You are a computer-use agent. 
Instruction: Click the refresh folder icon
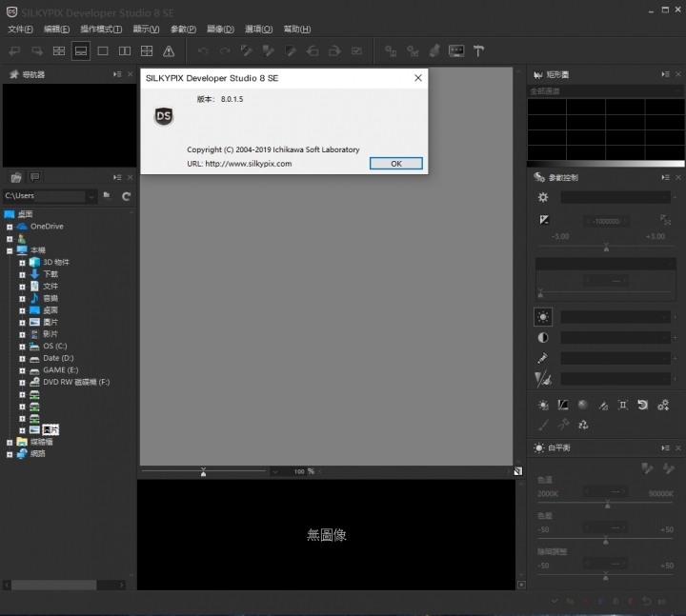126,196
